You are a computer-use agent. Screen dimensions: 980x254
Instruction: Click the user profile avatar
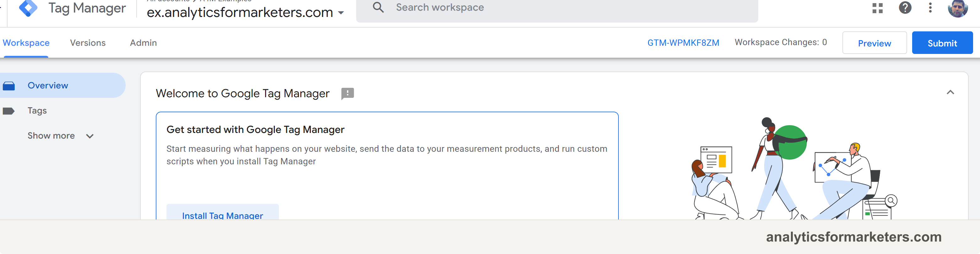958,8
